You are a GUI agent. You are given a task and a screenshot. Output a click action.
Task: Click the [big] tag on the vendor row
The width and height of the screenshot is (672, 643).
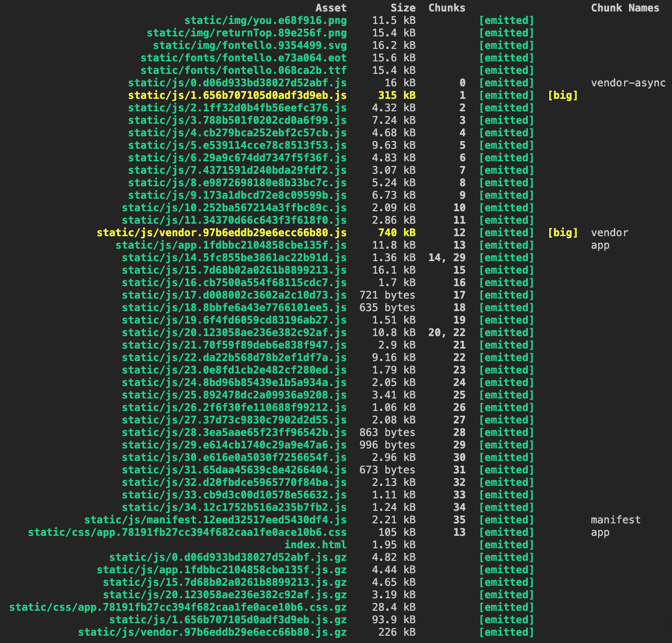(x=563, y=233)
